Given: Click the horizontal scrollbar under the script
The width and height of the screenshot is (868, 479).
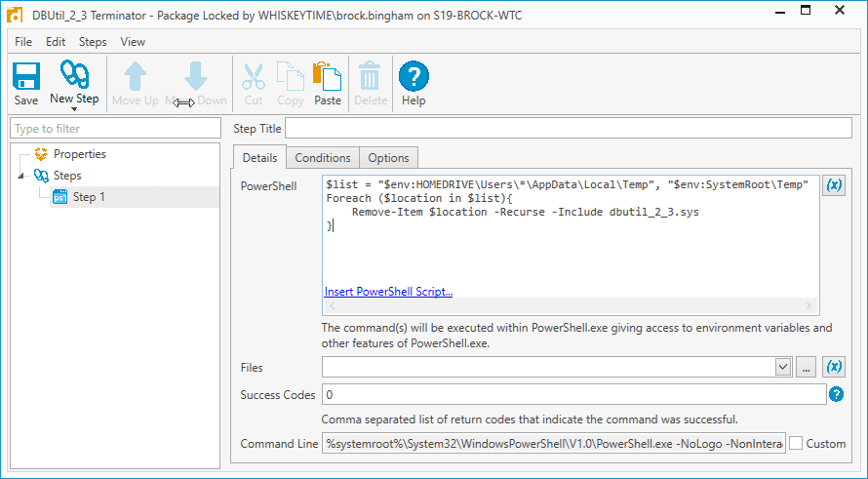Looking at the screenshot, I should tap(571, 305).
